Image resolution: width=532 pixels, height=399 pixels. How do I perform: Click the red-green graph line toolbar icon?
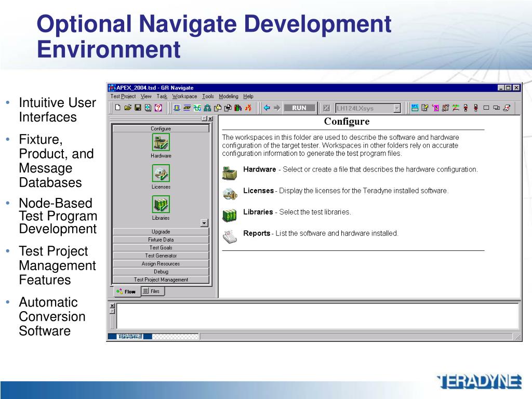click(456, 108)
